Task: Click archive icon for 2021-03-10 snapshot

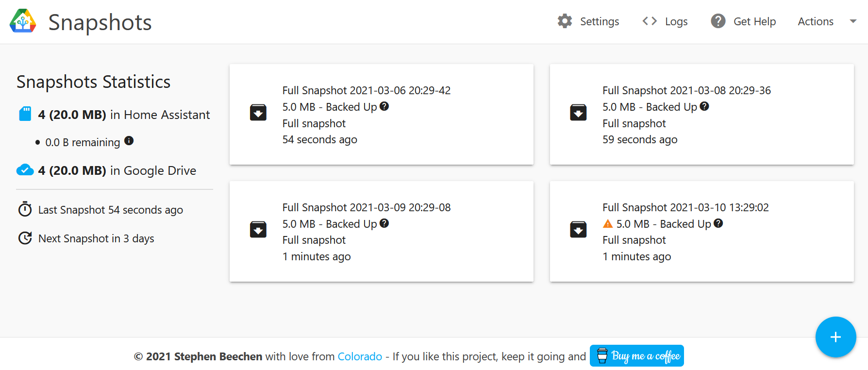Action: coord(578,229)
